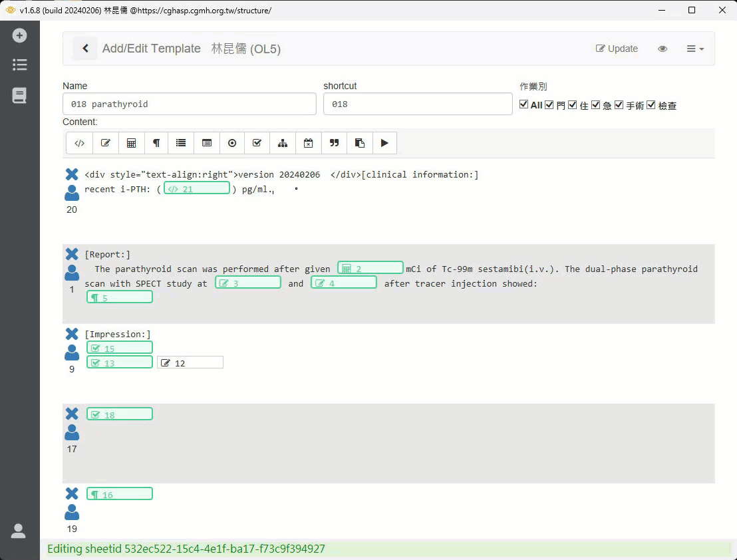Insert a paragraph element using pilcrow icon
Viewport: 737px width, 560px height.
pyautogui.click(x=156, y=143)
